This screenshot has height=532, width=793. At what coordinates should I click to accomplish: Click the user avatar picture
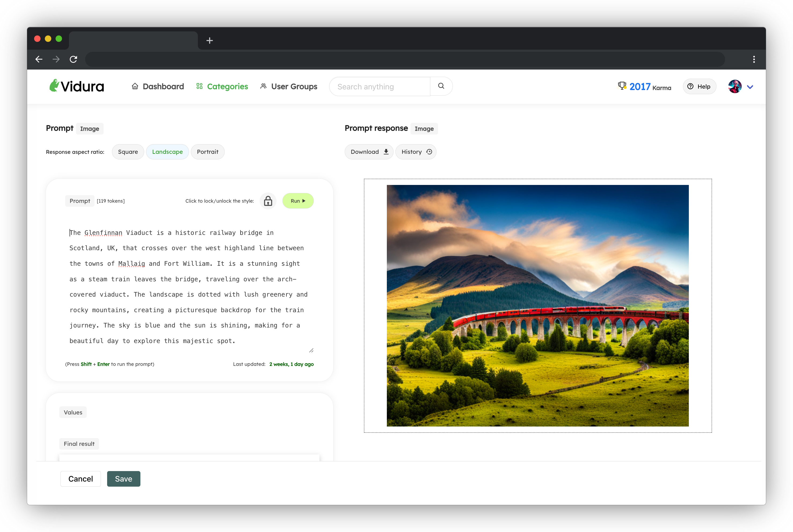tap(734, 86)
